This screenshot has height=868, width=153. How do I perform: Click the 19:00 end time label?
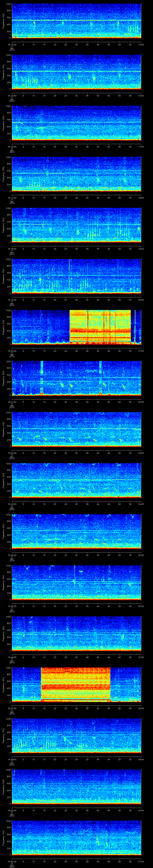pyautogui.click(x=141, y=248)
